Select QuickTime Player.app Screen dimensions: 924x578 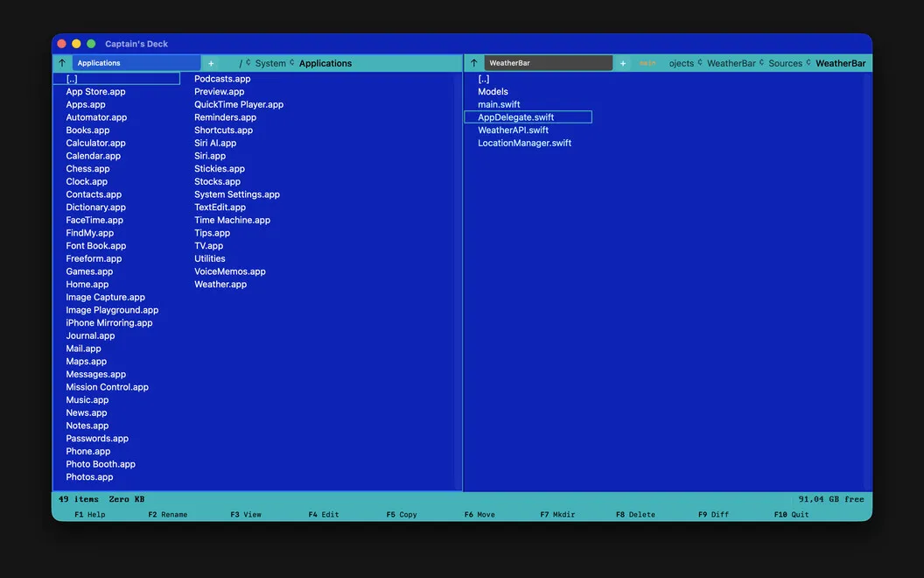[x=239, y=104]
